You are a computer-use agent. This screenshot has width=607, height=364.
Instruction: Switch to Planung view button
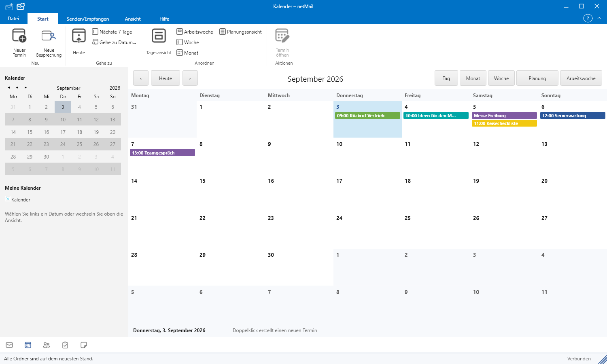[537, 78]
